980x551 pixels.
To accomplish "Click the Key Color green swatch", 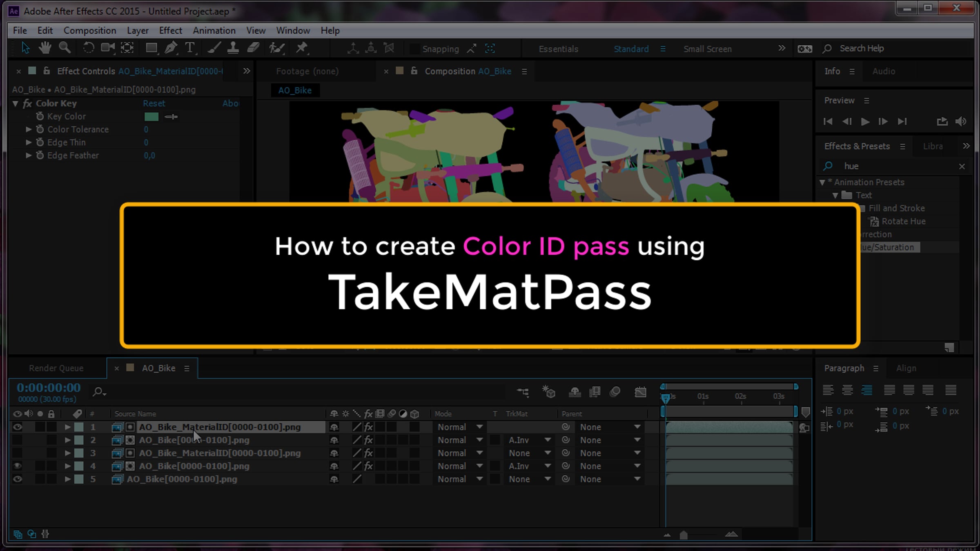I will pos(151,117).
